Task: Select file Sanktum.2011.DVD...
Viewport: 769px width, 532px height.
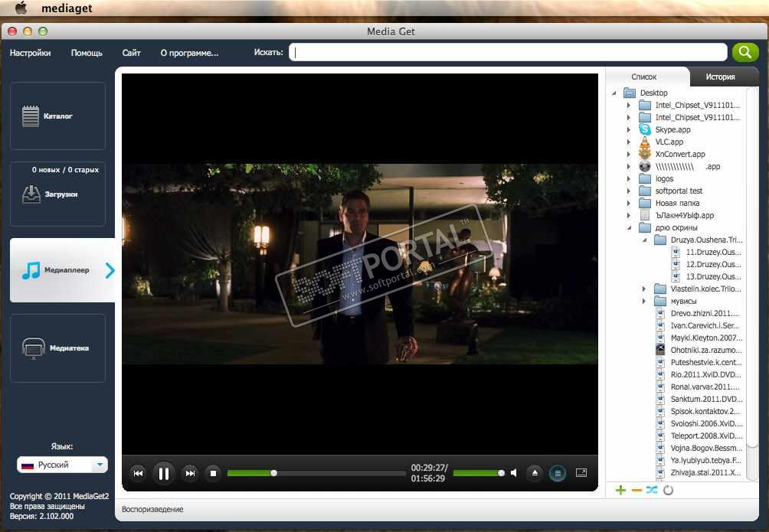Action: point(706,399)
